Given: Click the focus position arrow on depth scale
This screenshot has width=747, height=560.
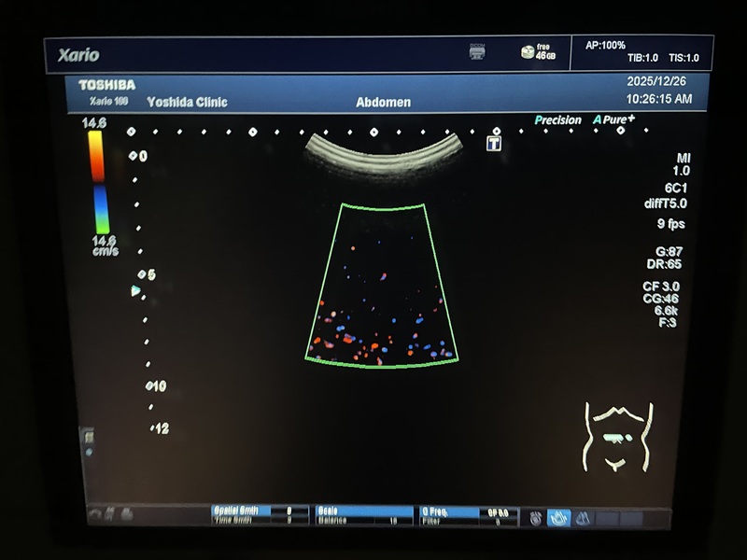Looking at the screenshot, I should point(135,291).
